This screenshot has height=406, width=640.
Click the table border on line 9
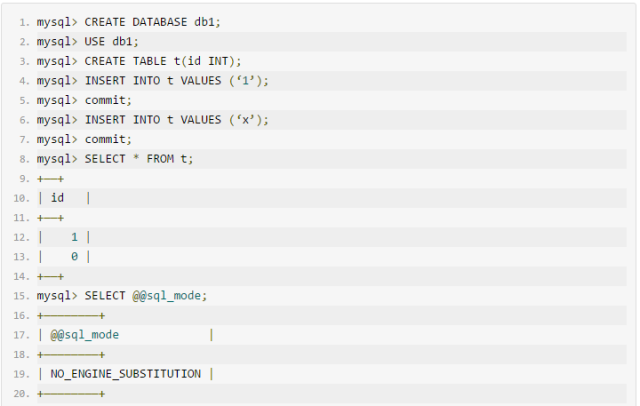click(51, 179)
